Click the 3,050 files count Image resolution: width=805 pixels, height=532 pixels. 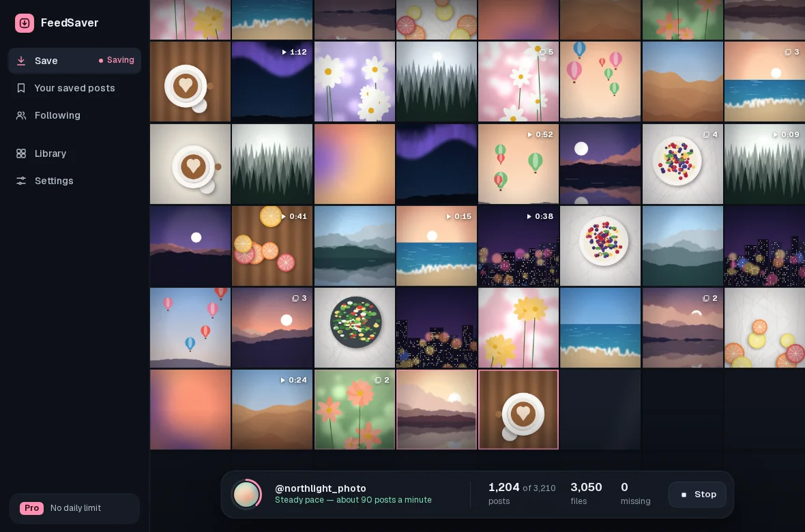586,487
